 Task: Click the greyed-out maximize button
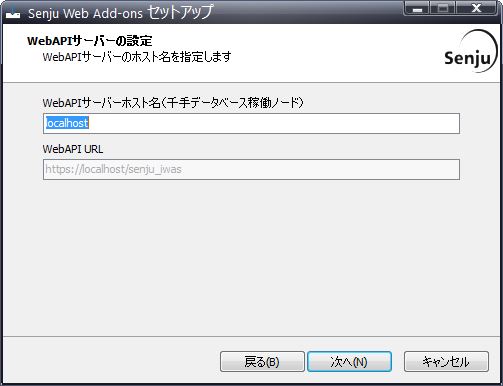[443, 8]
